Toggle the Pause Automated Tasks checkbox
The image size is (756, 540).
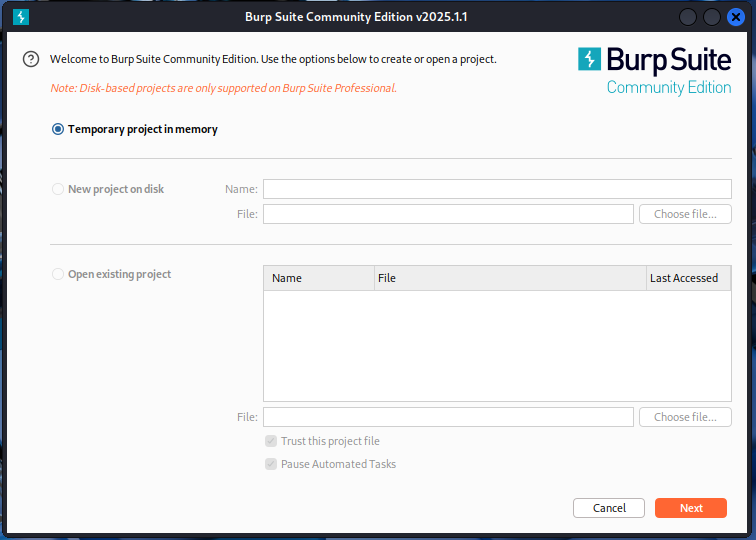[271, 464]
